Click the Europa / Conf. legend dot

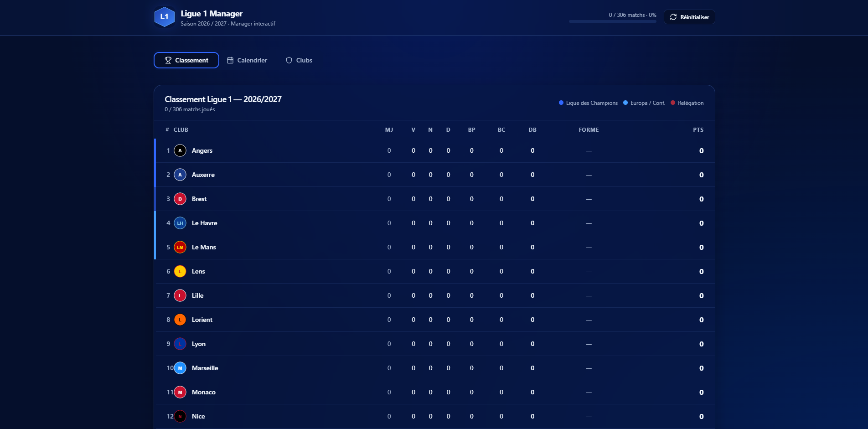tap(625, 103)
